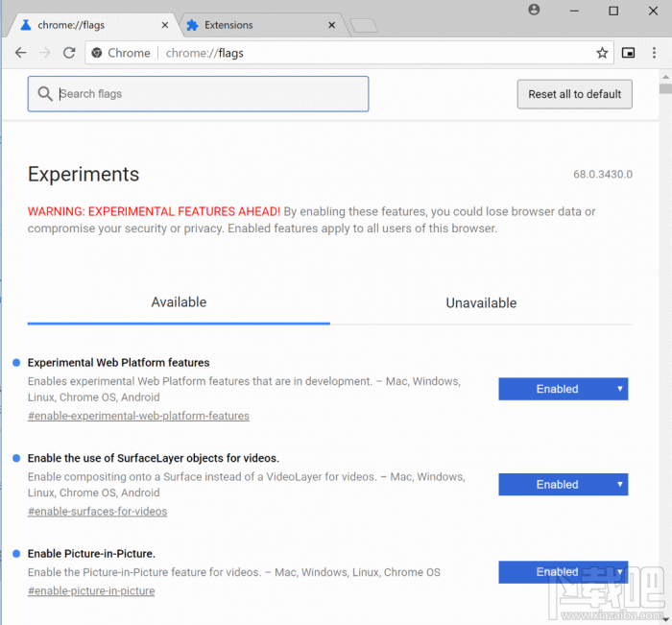Switch to the Unavailable flags tab

[481, 303]
